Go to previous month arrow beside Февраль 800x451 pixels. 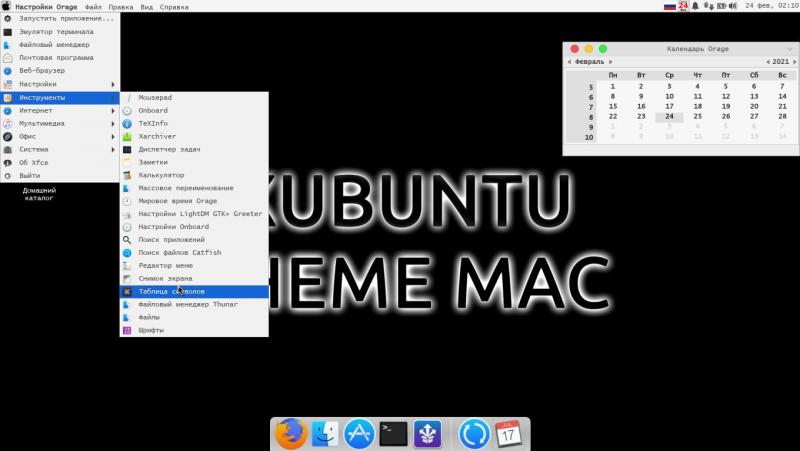click(x=570, y=62)
